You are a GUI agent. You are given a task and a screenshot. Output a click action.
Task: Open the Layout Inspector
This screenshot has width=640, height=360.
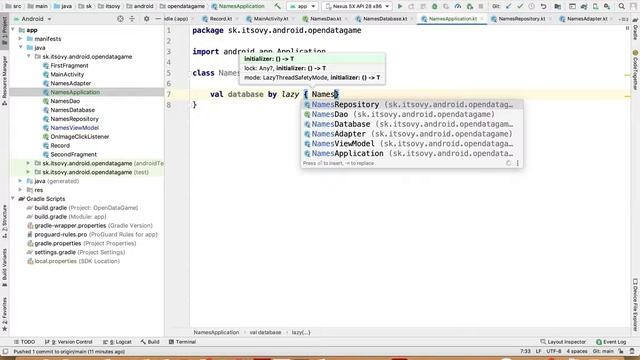click(563, 342)
